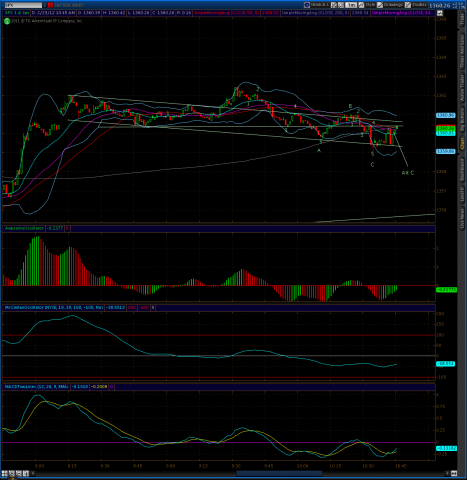467x480 pixels.
Task: Select the Active Trader side tab
Action: (x=462, y=88)
